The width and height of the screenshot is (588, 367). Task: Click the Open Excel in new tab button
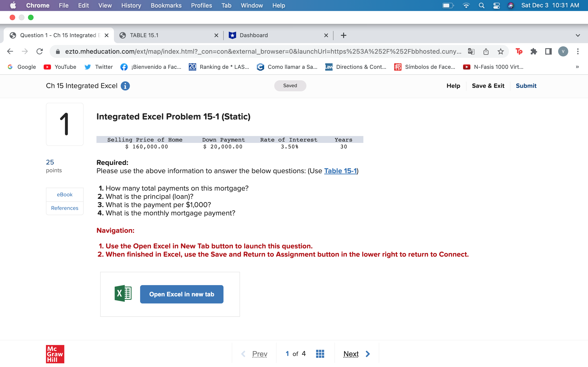click(x=181, y=294)
